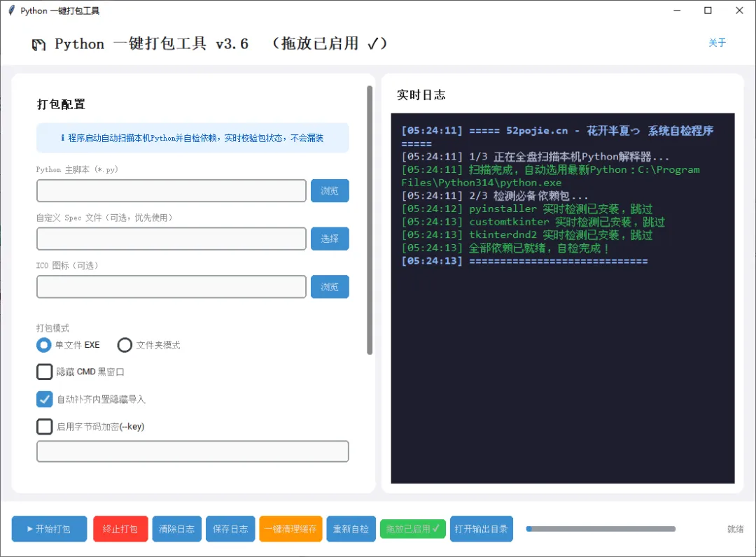Click the config panel vertical scrollbar
Screen dimensions: 756x557
pyautogui.click(x=370, y=220)
